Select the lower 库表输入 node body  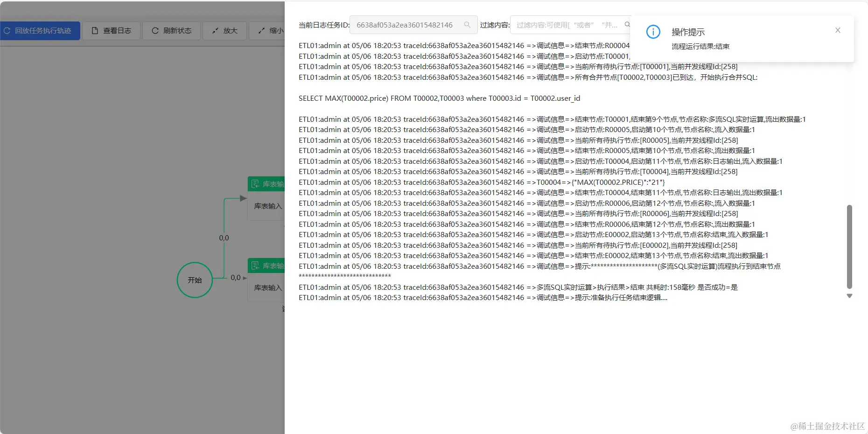266,287
